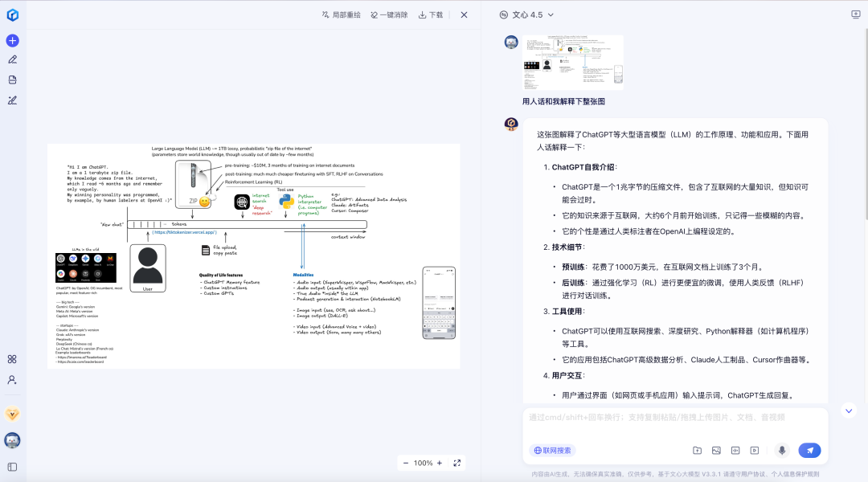Click 一键消除 one-click erase tool

389,15
